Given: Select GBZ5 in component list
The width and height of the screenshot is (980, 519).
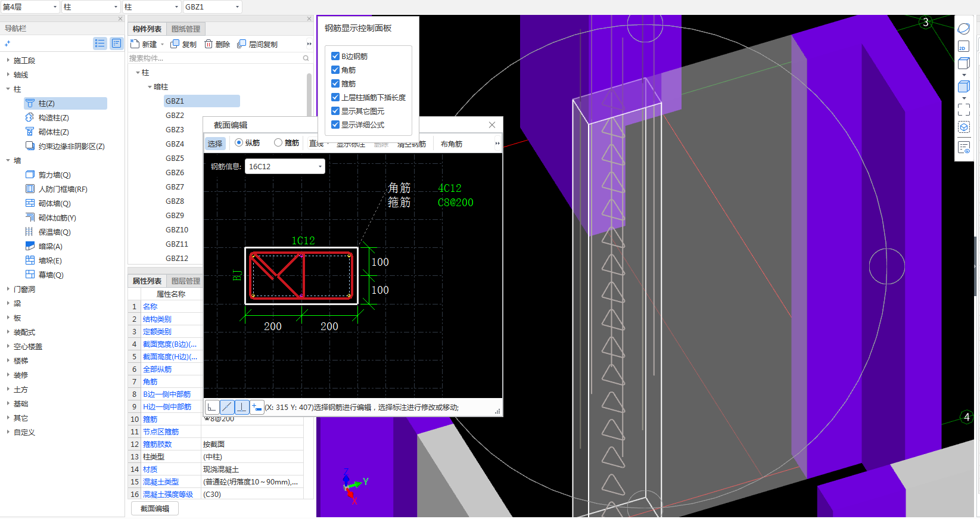Looking at the screenshot, I should click(175, 159).
